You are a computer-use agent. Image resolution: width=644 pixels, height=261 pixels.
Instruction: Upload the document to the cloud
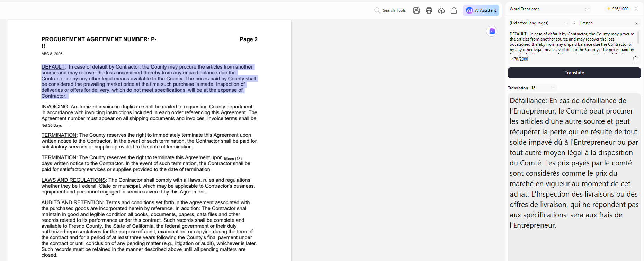click(441, 10)
